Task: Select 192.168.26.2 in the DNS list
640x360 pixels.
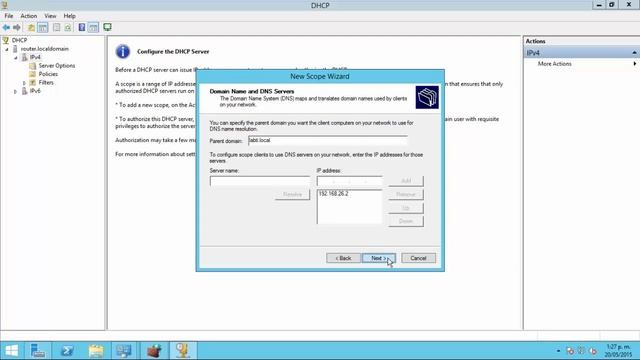Action: tap(333, 193)
